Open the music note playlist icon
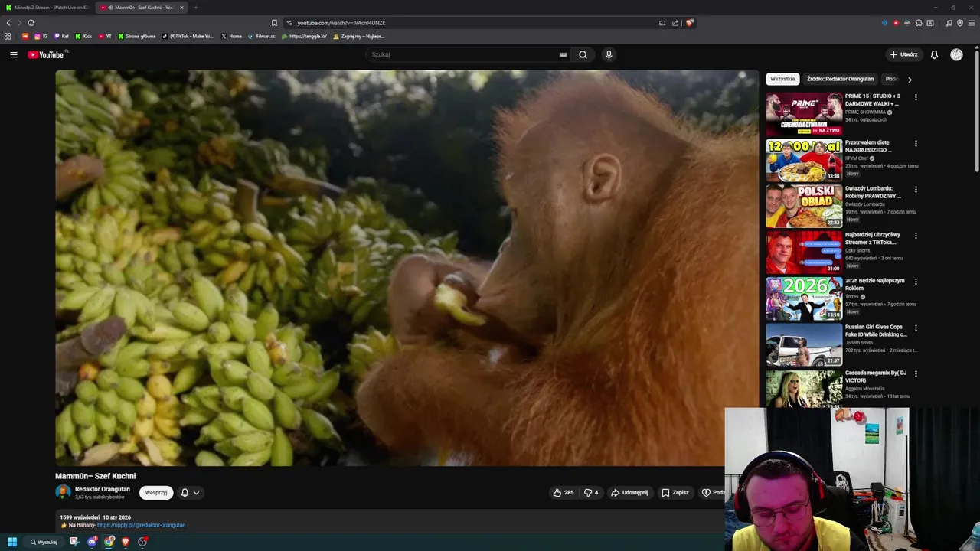 pos(949,23)
